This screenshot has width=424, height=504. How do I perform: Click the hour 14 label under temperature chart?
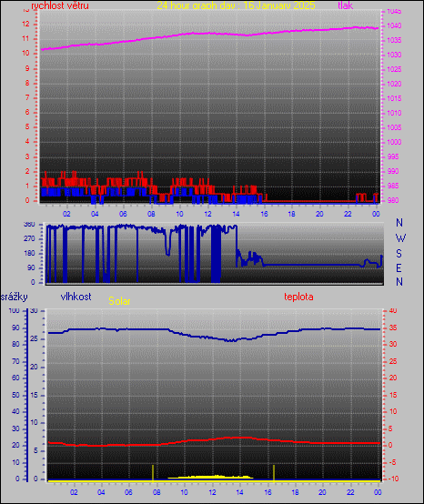[239, 492]
